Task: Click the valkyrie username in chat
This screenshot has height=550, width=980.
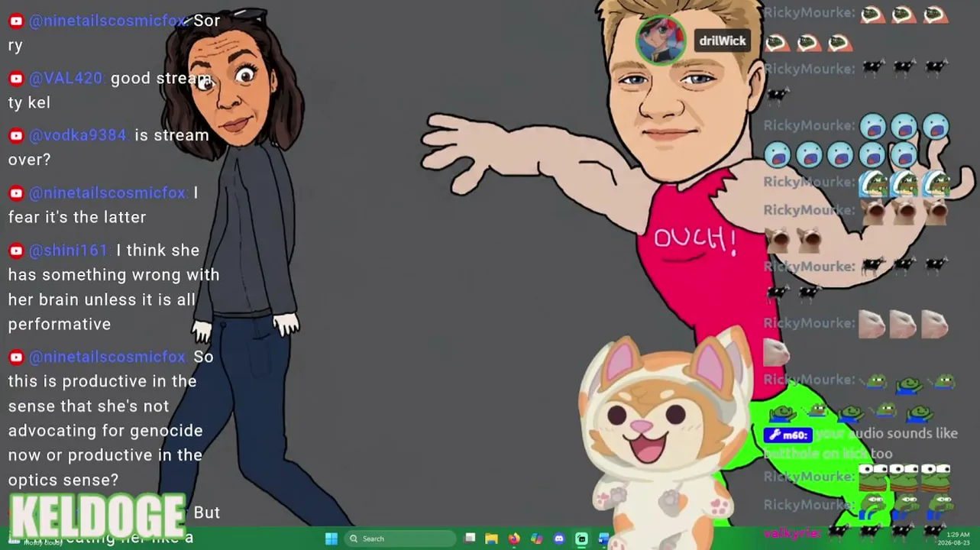Action: (791, 532)
